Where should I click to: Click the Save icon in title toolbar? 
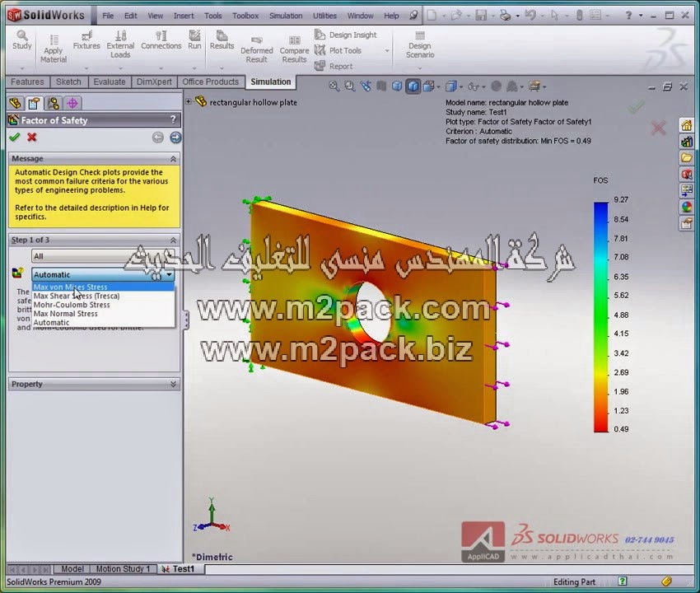[x=481, y=16]
